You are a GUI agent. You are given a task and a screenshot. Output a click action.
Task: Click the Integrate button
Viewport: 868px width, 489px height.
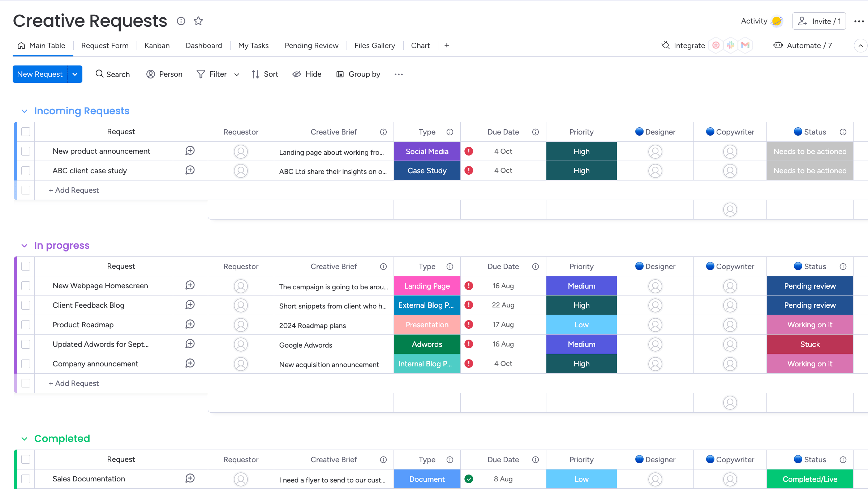coord(683,46)
